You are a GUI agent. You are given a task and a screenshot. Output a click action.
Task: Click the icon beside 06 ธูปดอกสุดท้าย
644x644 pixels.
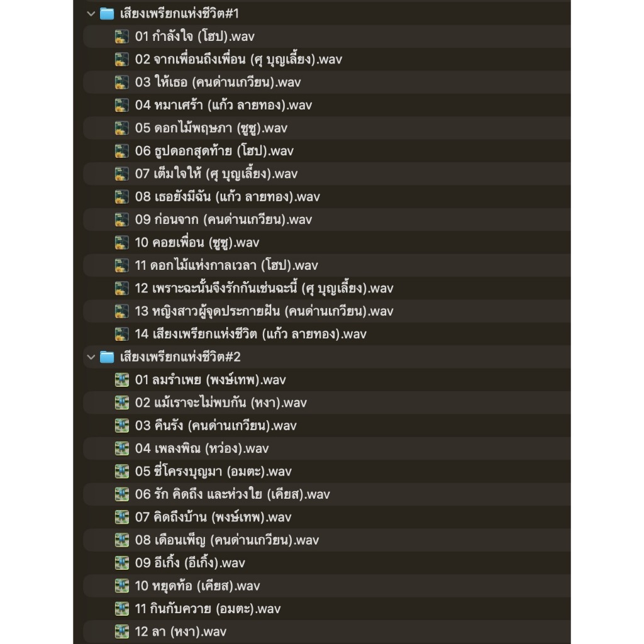coord(121,151)
